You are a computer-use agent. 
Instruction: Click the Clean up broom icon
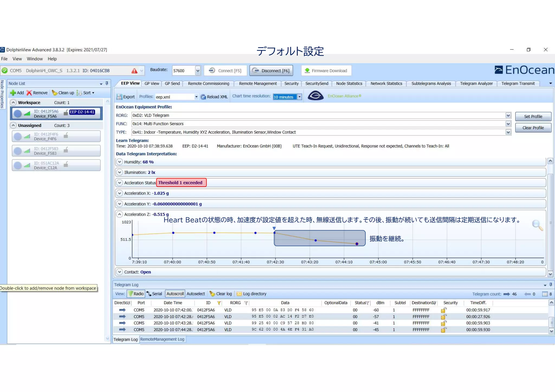[x=54, y=93]
